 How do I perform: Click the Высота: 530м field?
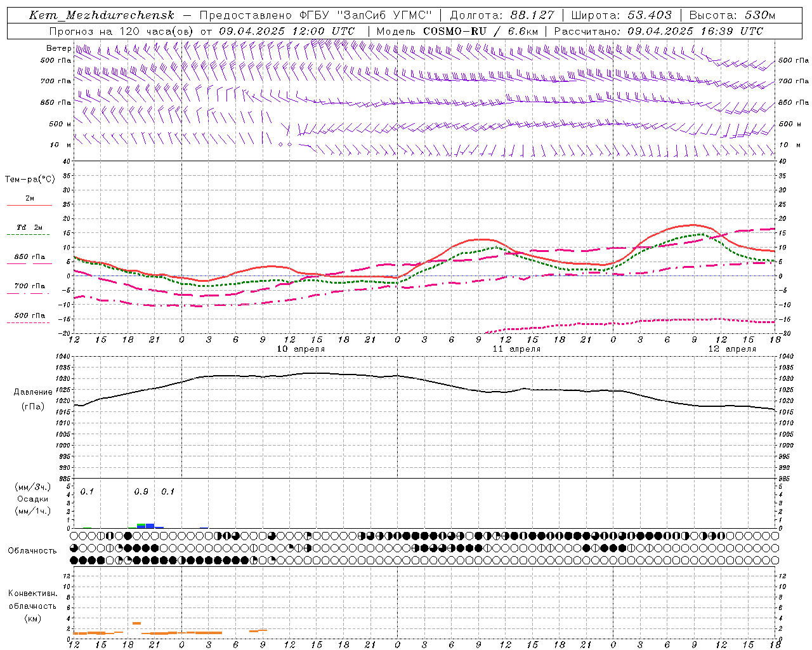point(731,15)
